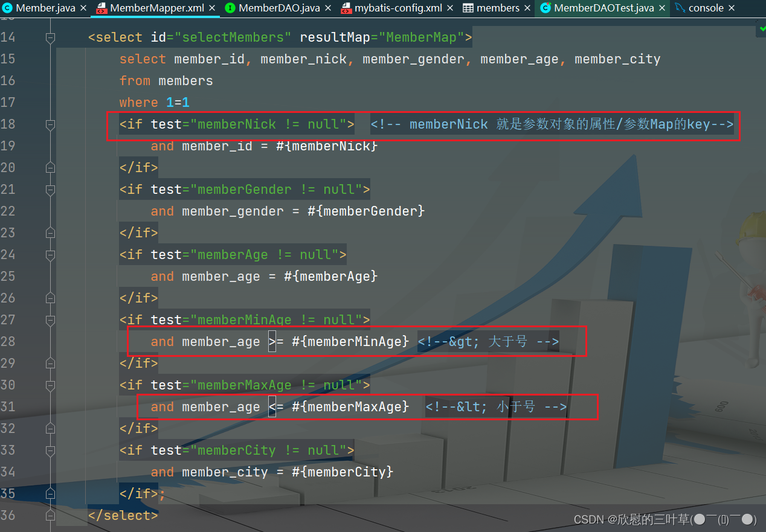This screenshot has width=766, height=532.
Task: Click the Member.java class file icon
Action: pyautogui.click(x=7, y=8)
